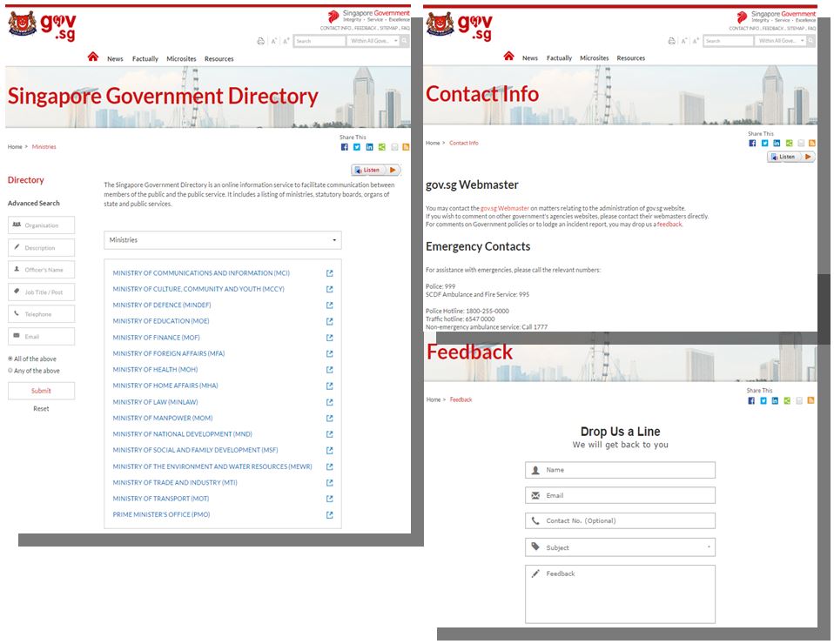834x644 pixels.
Task: Click the search magnifier button on Directory page
Action: pyautogui.click(x=405, y=41)
